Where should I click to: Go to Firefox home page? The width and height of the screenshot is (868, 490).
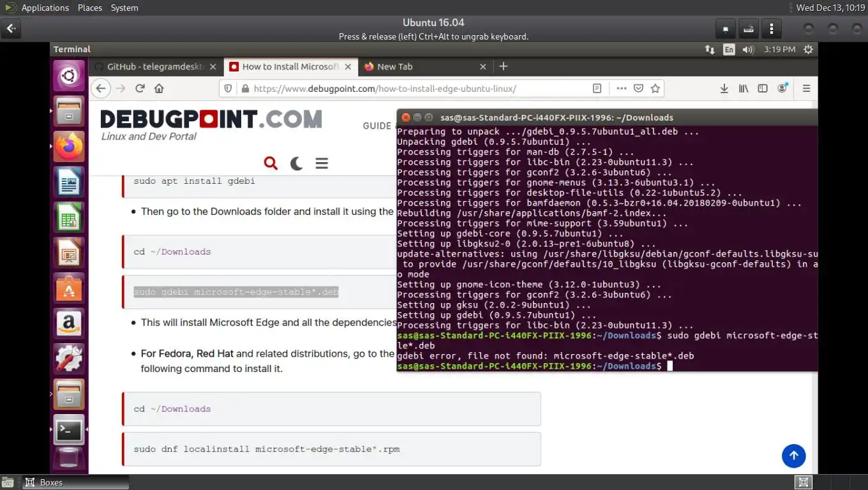click(x=159, y=89)
